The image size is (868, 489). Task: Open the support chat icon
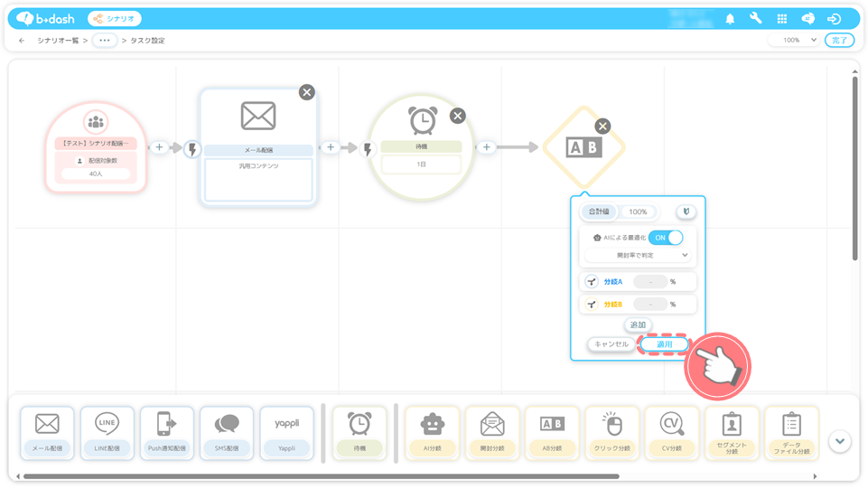point(807,19)
